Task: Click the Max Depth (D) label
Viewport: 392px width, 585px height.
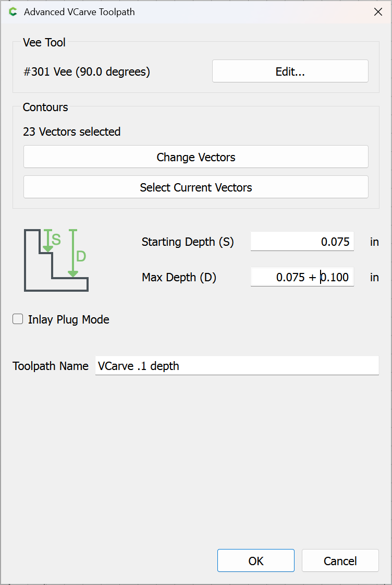Action: coord(179,278)
